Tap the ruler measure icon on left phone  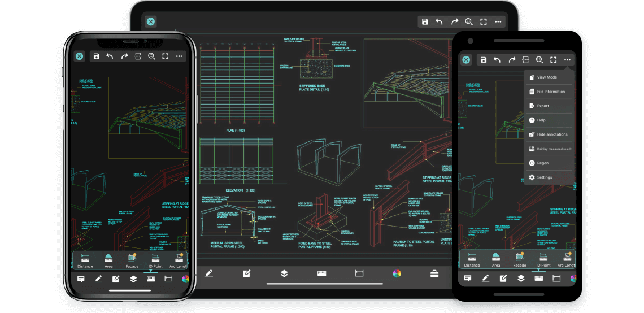click(x=151, y=279)
